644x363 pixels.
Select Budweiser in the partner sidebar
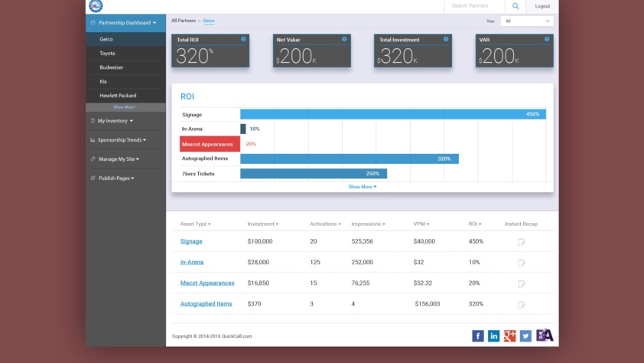tap(125, 67)
